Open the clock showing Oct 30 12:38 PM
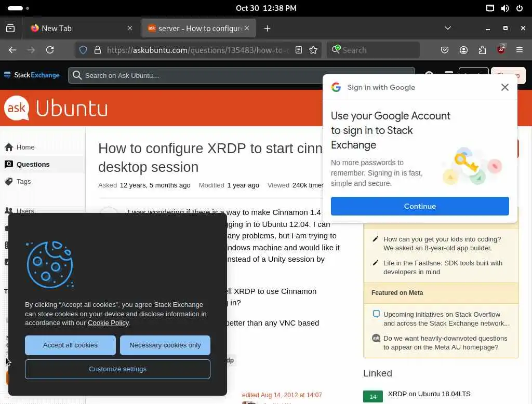The image size is (532, 404). point(266,8)
